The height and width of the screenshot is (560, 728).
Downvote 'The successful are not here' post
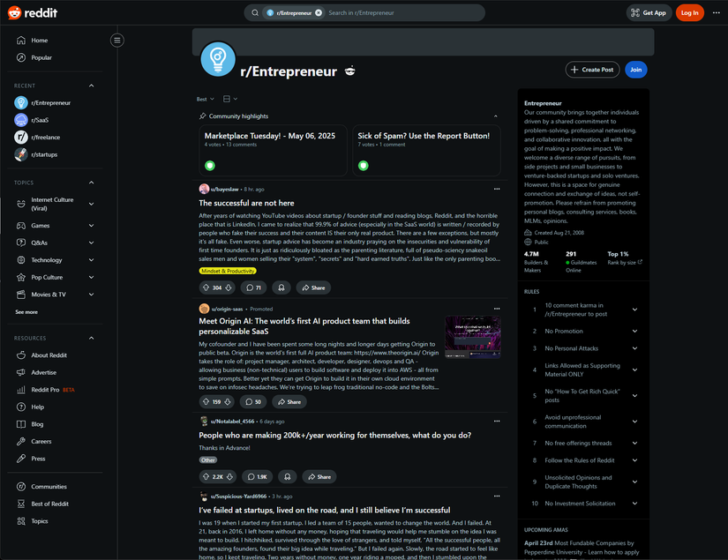pyautogui.click(x=229, y=287)
